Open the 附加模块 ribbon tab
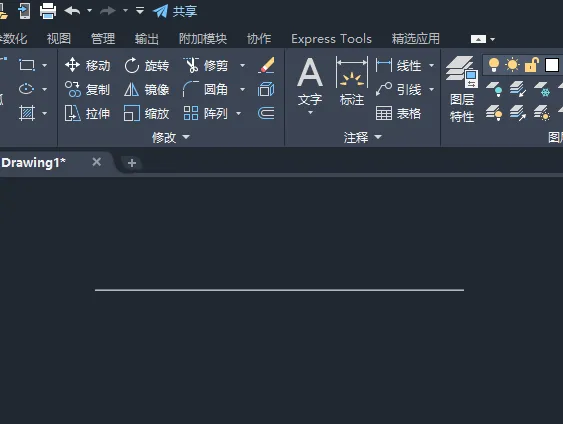This screenshot has height=424, width=563. point(203,38)
